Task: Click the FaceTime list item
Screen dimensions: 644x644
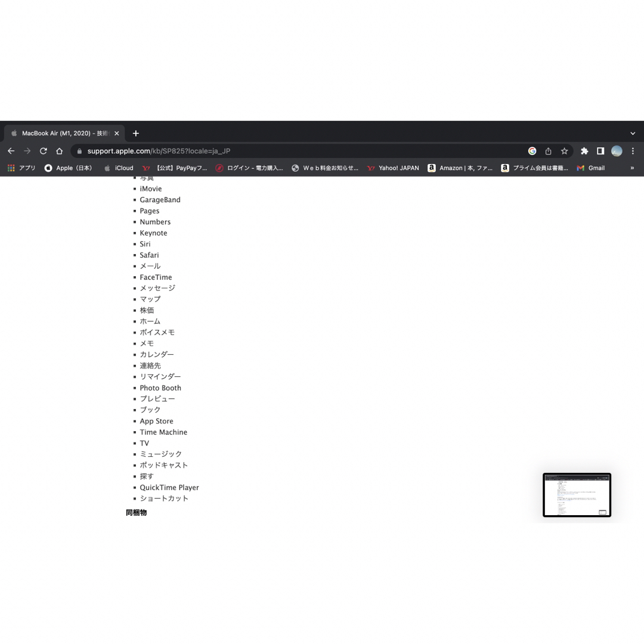Action: click(x=156, y=277)
